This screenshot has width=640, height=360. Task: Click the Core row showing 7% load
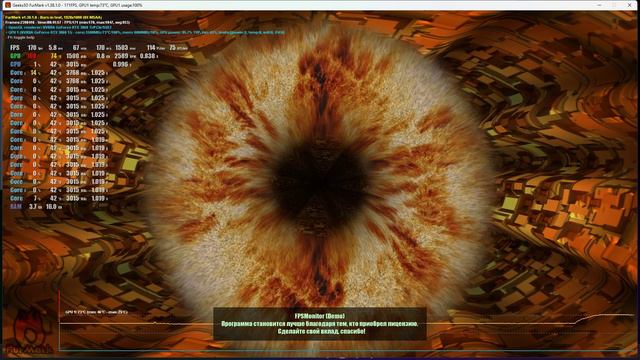(58, 198)
